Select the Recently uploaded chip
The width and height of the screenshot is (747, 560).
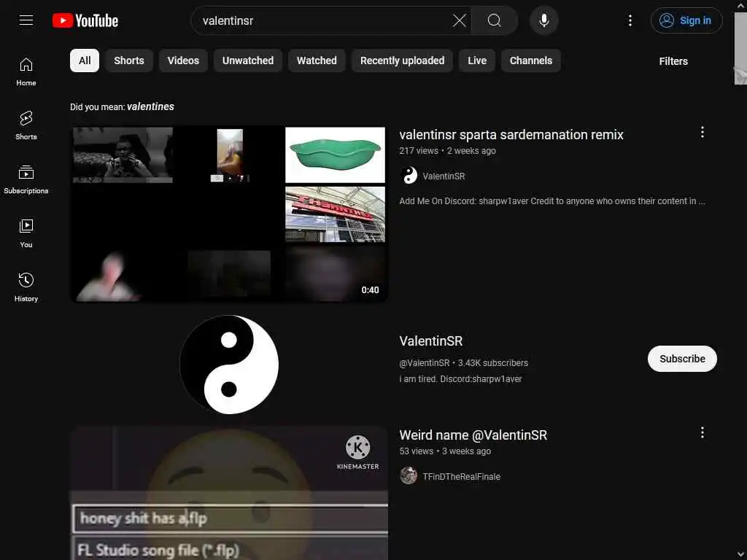point(402,61)
